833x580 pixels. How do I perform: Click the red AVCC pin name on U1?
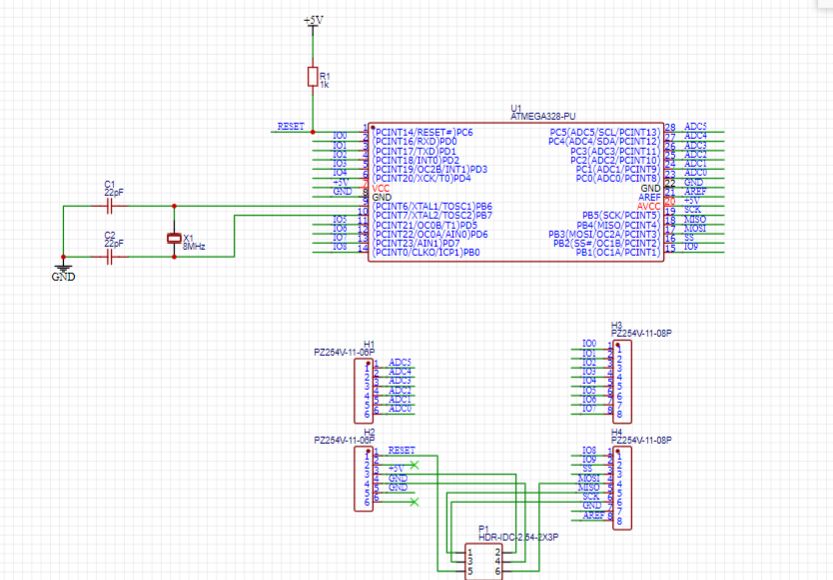(649, 207)
